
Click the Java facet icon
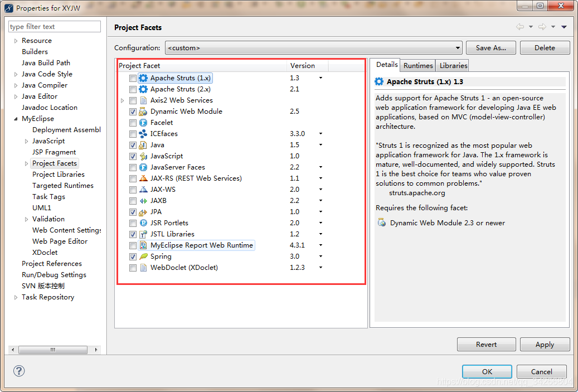[143, 145]
